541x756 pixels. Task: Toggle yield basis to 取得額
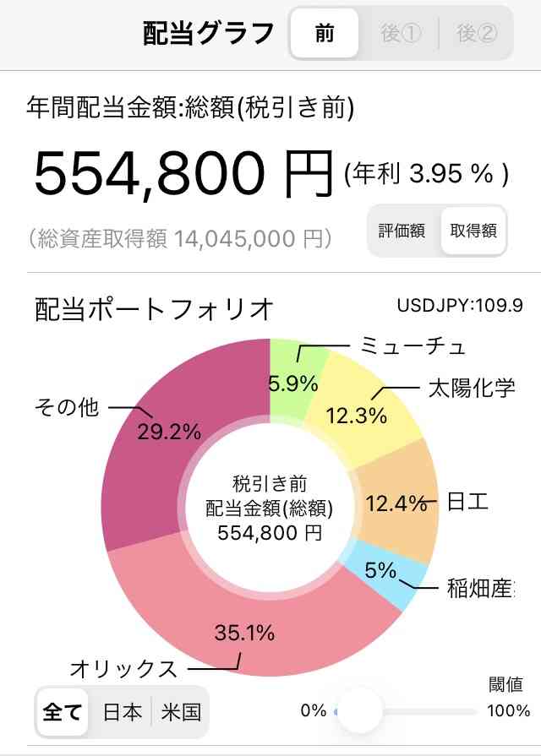point(473,231)
